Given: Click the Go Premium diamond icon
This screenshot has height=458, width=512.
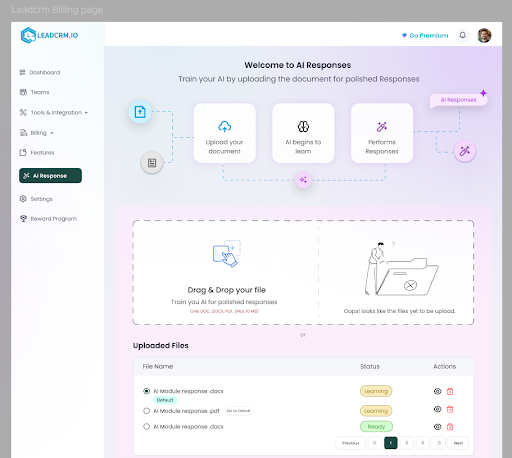Looking at the screenshot, I should point(404,35).
